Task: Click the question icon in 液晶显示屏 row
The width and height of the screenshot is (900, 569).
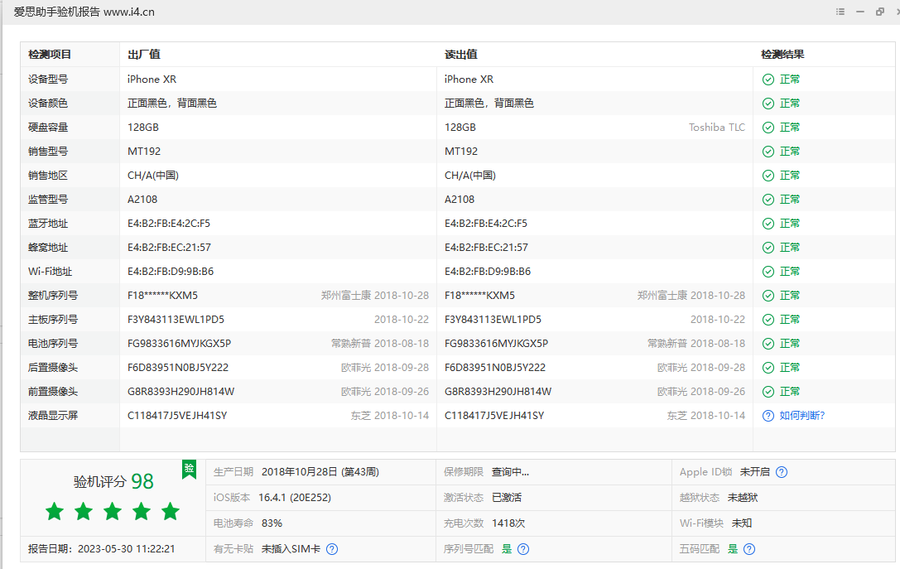Action: coord(768,416)
